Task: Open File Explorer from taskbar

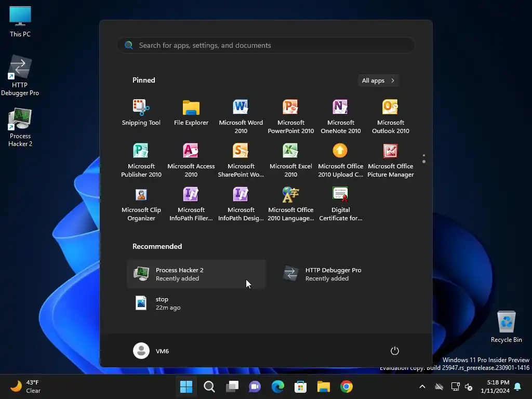Action: [x=324, y=387]
